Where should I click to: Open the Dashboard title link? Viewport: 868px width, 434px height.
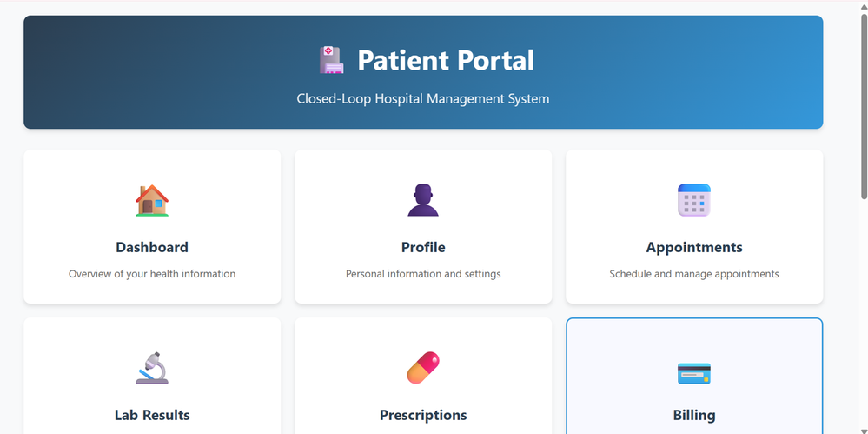point(152,247)
